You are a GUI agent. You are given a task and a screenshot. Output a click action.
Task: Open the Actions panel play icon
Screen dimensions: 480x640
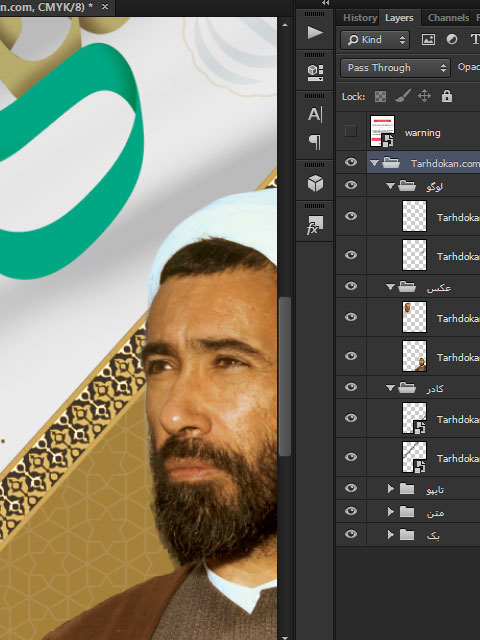(315, 33)
